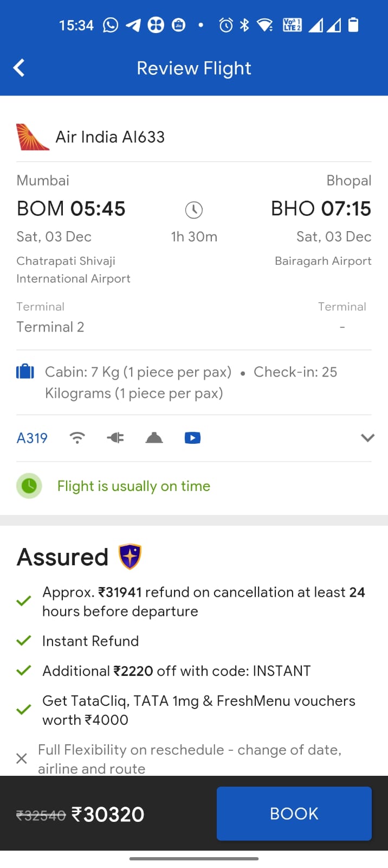The height and width of the screenshot is (868, 388).
Task: Click the green on-time clock icon
Action: pyautogui.click(x=29, y=486)
